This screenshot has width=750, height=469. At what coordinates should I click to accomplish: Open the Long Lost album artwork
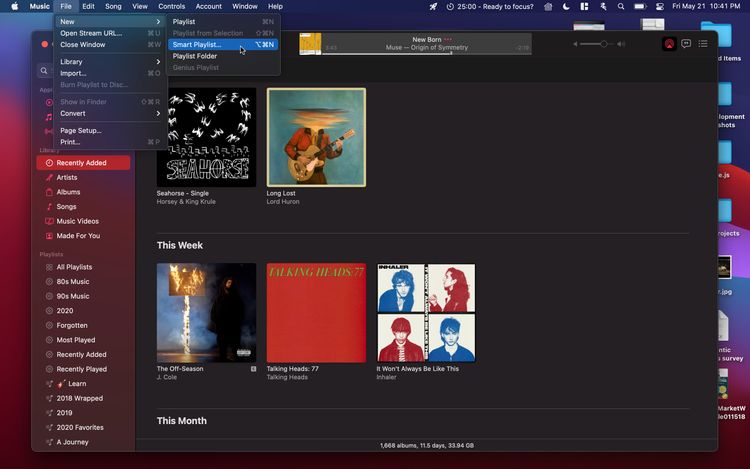pos(316,137)
